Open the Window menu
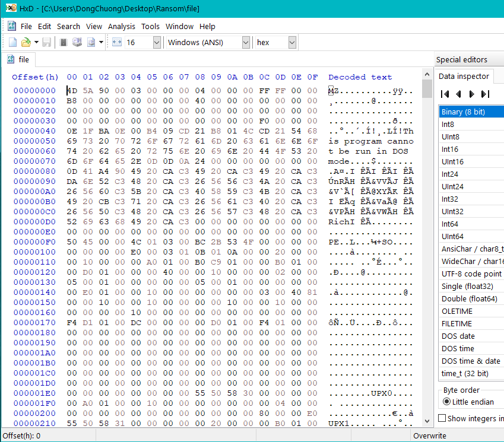504x442 pixels. [x=179, y=26]
